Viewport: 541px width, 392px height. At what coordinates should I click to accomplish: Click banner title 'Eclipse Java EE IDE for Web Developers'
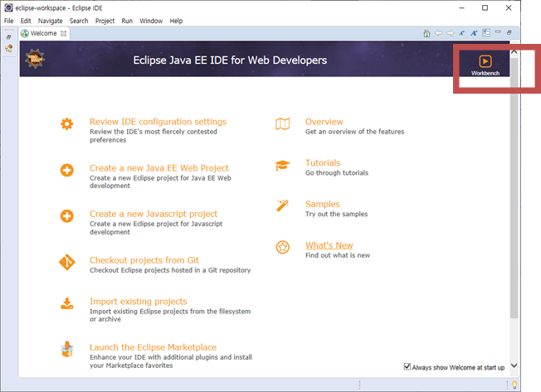tap(230, 60)
